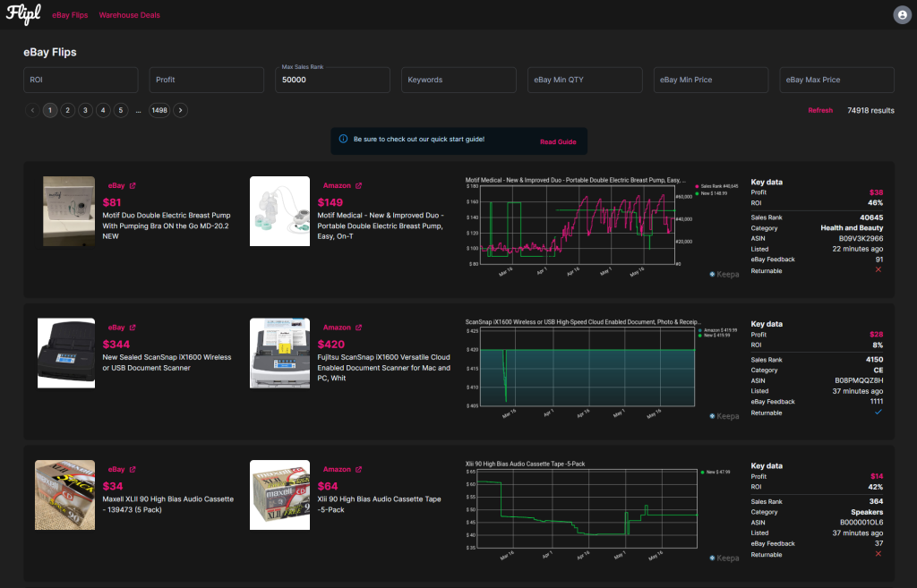Click the red X Returnable icon for the Maxell listing
This screenshot has height=588, width=917.
pos(878,554)
